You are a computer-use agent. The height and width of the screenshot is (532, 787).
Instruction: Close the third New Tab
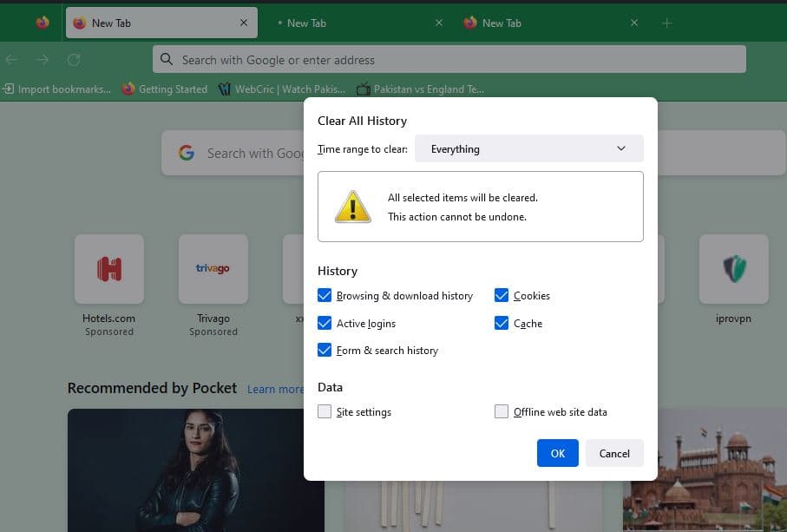click(634, 23)
